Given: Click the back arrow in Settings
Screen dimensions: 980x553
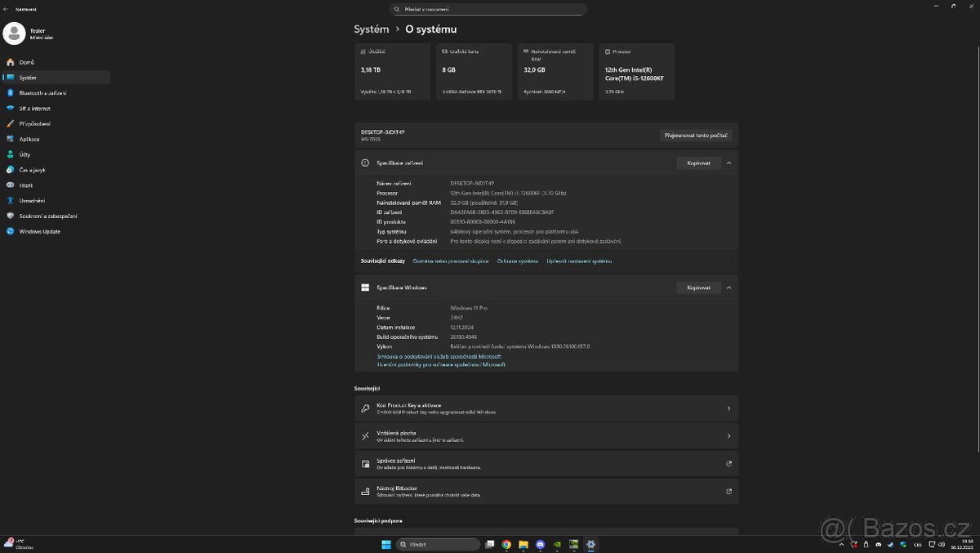Looking at the screenshot, I should point(7,9).
